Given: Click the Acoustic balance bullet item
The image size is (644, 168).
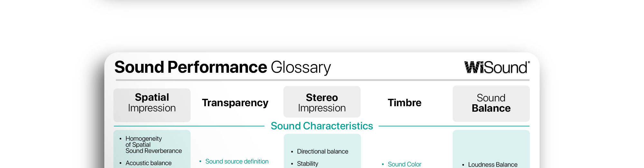Looking at the screenshot, I should [x=148, y=163].
